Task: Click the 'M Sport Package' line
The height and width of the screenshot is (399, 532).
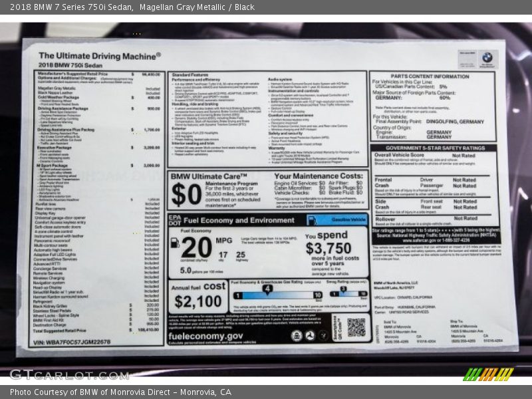Action: tap(98, 166)
